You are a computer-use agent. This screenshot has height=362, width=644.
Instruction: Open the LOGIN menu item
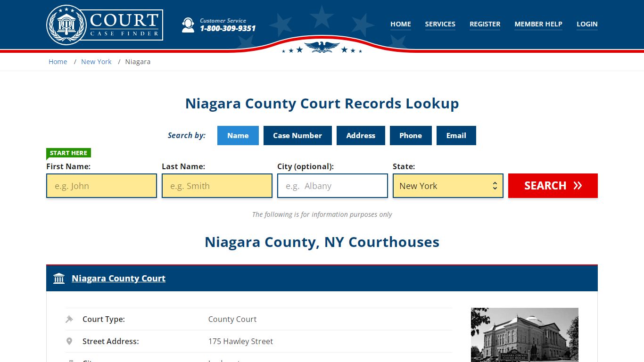click(587, 24)
